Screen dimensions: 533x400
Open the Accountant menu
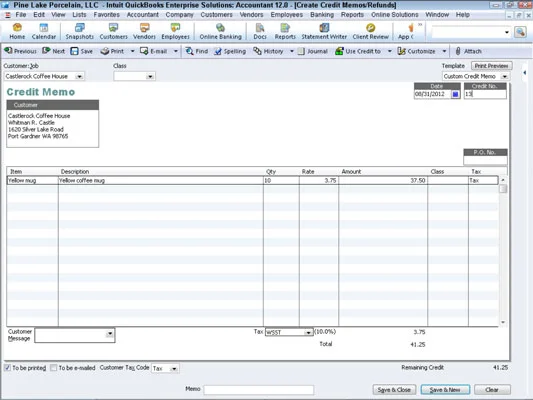142,15
